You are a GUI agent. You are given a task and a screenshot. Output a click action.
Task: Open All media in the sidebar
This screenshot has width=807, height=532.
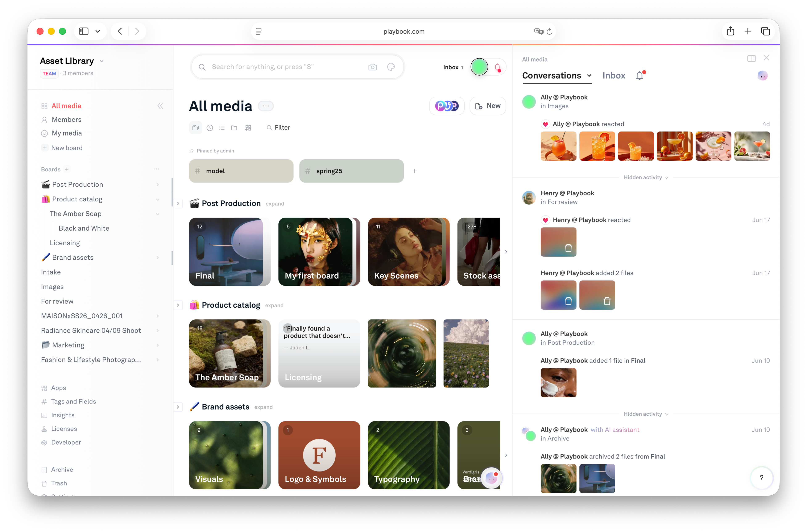(x=67, y=106)
